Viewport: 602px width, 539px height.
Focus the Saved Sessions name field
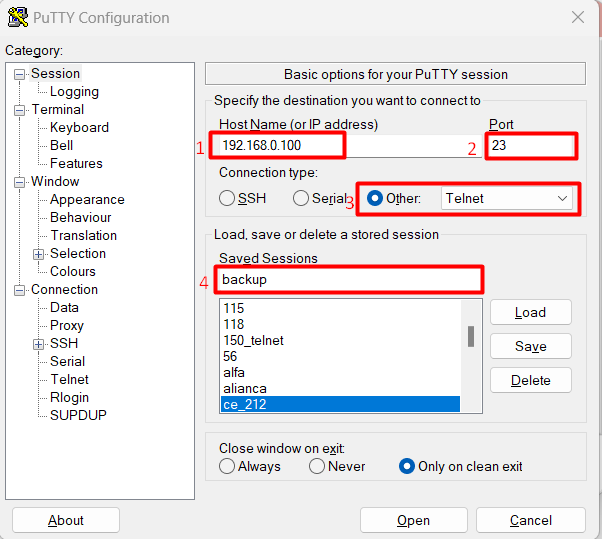click(x=349, y=279)
